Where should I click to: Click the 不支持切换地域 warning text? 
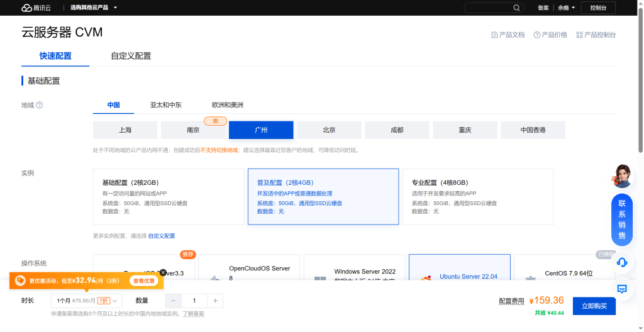219,150
